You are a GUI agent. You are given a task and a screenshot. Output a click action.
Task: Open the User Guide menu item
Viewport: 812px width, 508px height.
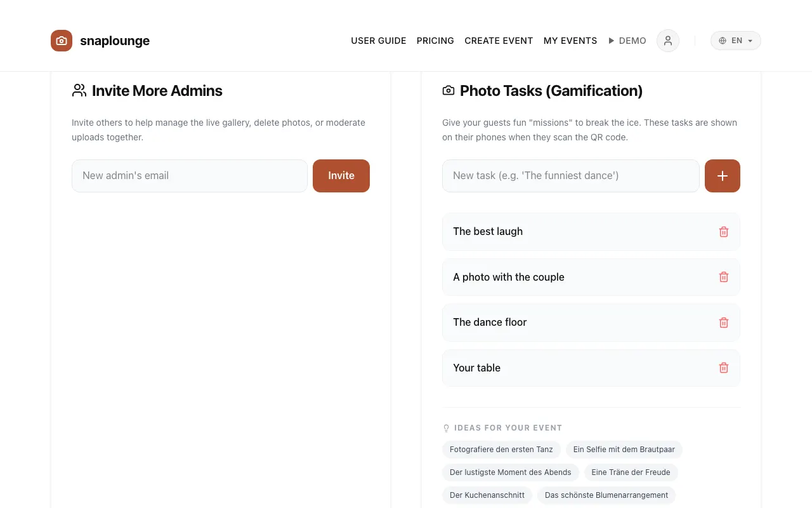(x=379, y=41)
